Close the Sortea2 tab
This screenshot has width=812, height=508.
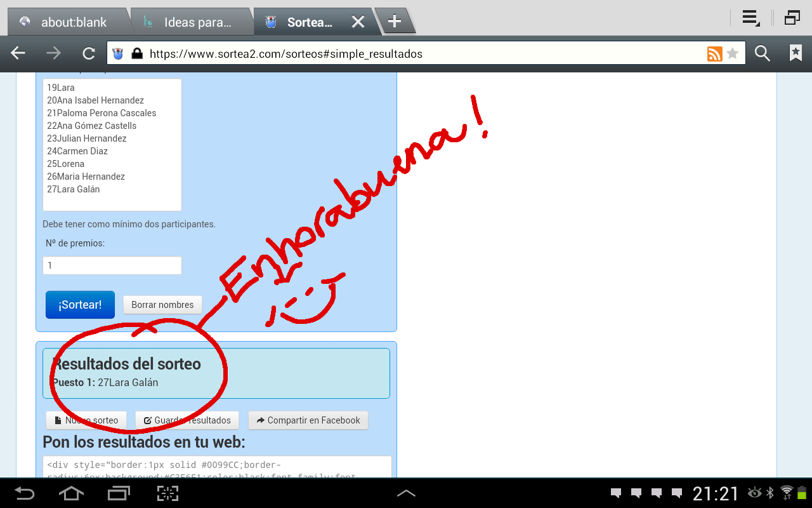pyautogui.click(x=358, y=22)
